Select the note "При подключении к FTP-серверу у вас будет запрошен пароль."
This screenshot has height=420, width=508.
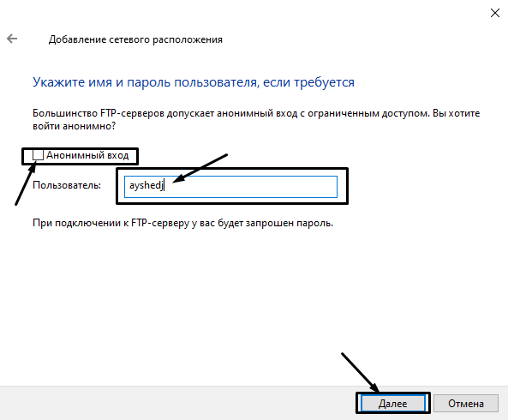pos(182,223)
